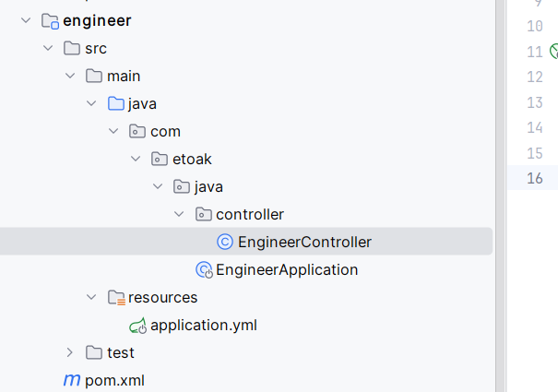The image size is (558, 392).
Task: Select application.yml in the tree
Action: 204,325
